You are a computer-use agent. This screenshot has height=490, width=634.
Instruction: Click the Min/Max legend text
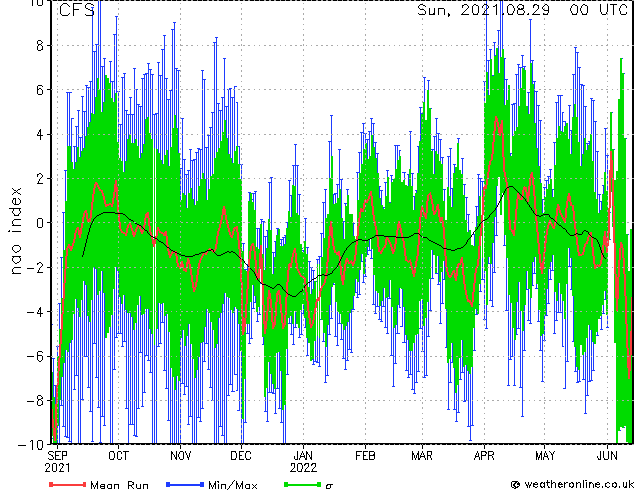(x=233, y=485)
